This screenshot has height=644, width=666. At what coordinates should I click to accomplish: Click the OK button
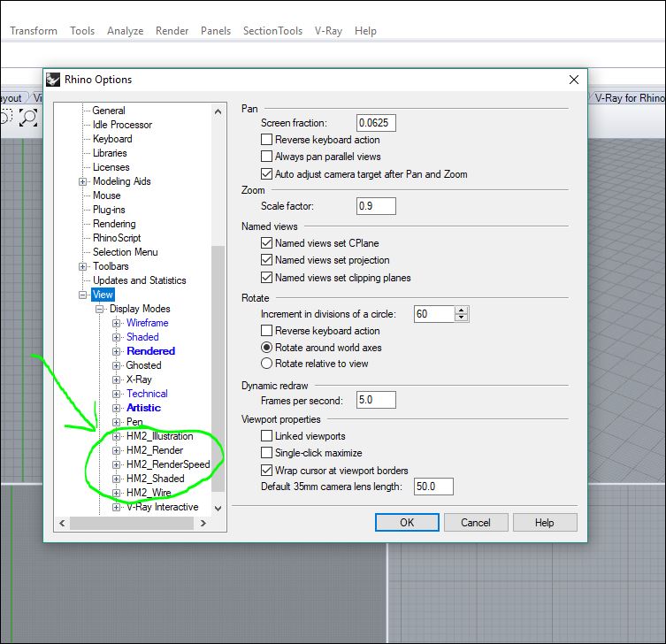coord(407,523)
